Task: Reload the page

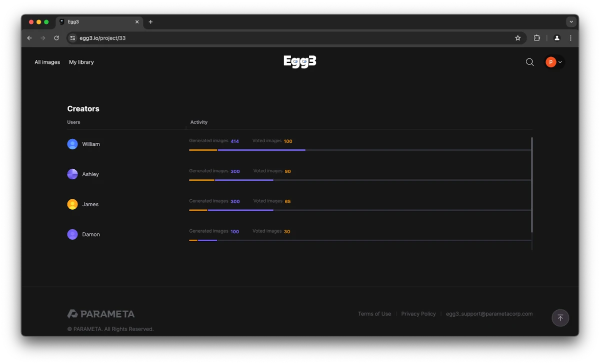Action: pos(56,38)
